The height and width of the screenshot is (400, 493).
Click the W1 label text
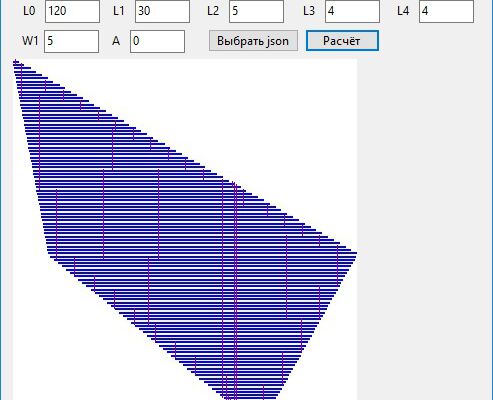30,41
